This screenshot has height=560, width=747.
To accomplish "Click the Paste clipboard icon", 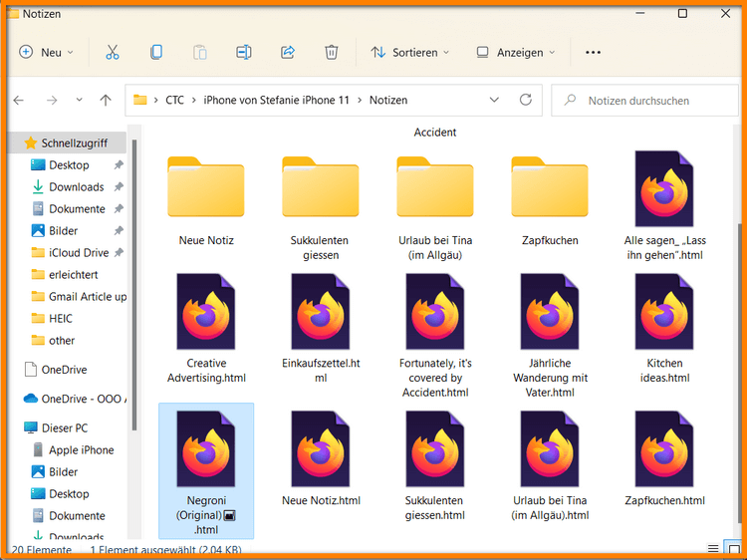I will coord(200,52).
